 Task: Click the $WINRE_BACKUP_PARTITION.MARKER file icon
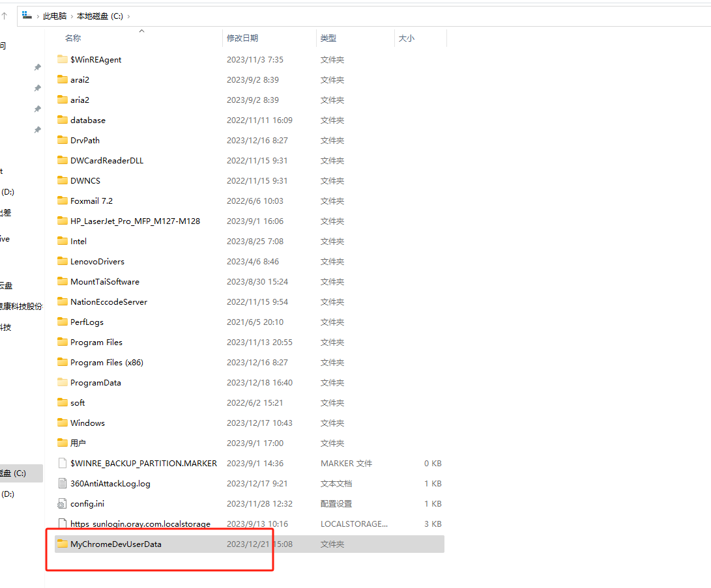(x=63, y=463)
